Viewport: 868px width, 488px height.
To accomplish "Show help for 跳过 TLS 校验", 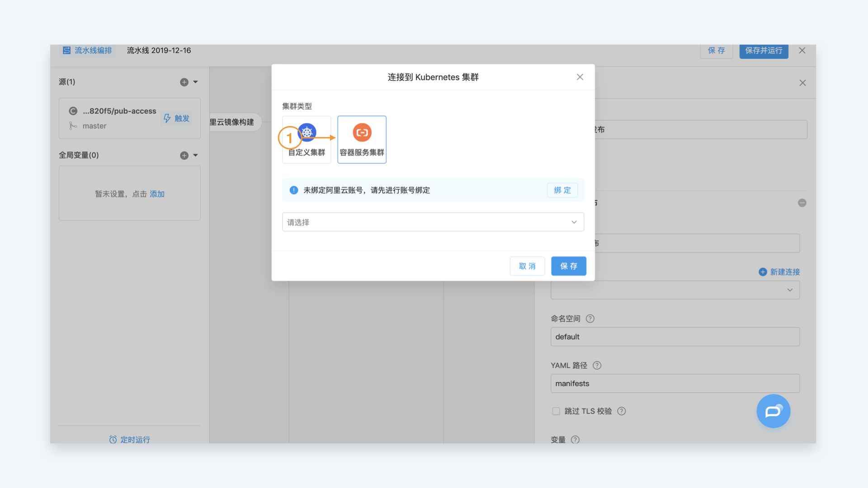I will (622, 411).
